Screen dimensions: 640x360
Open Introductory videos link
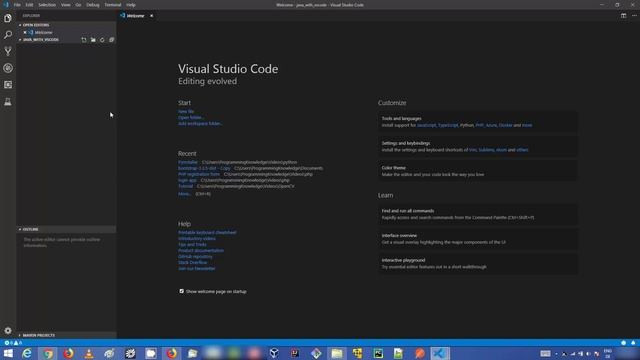197,238
